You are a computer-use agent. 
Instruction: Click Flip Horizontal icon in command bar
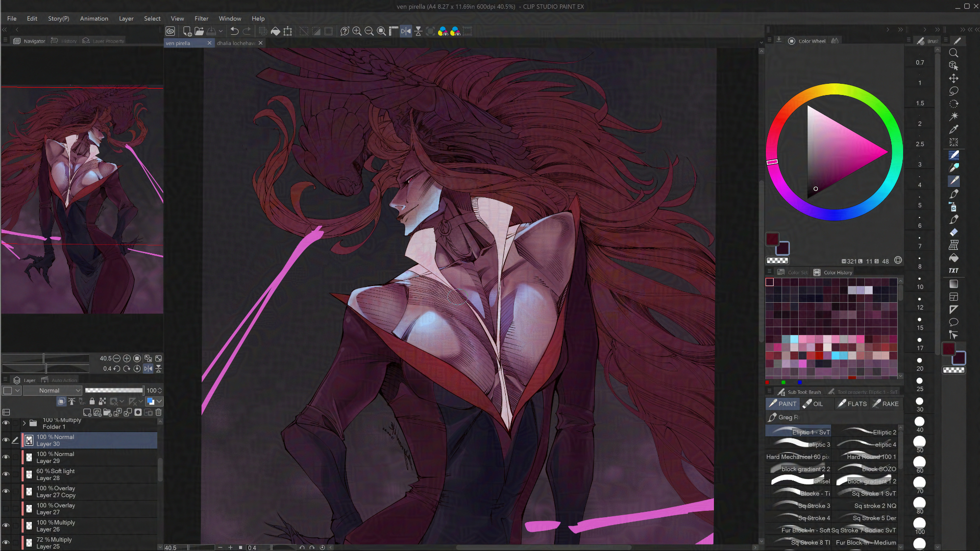click(x=406, y=31)
